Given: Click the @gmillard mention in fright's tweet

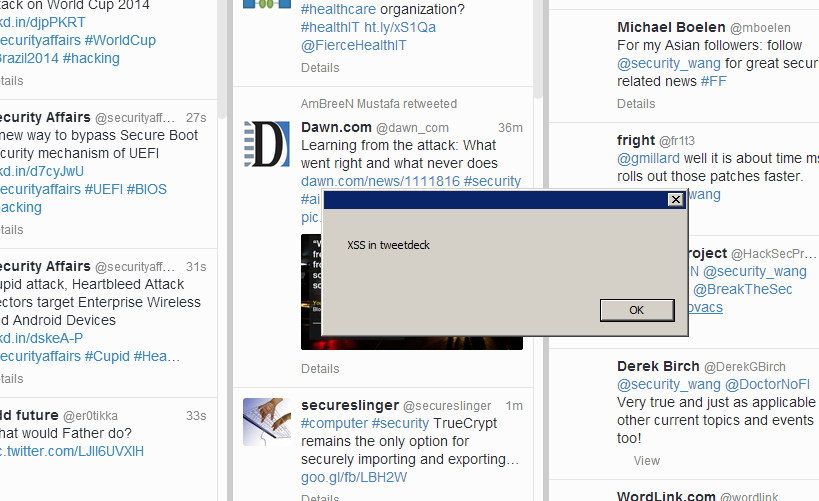Looking at the screenshot, I should (x=648, y=158).
